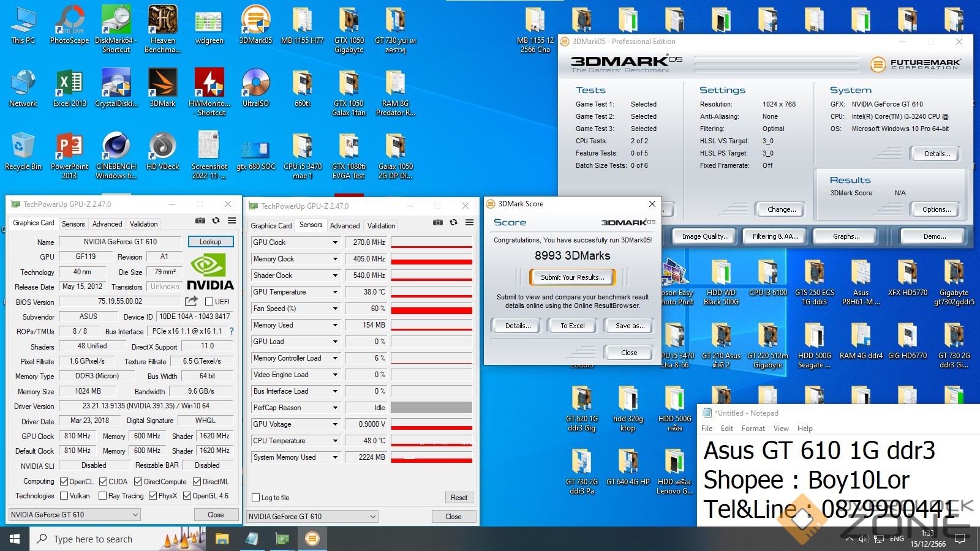Open the GPU-Z hamburger menu icon
The height and width of the screenshot is (551, 980).
[232, 221]
